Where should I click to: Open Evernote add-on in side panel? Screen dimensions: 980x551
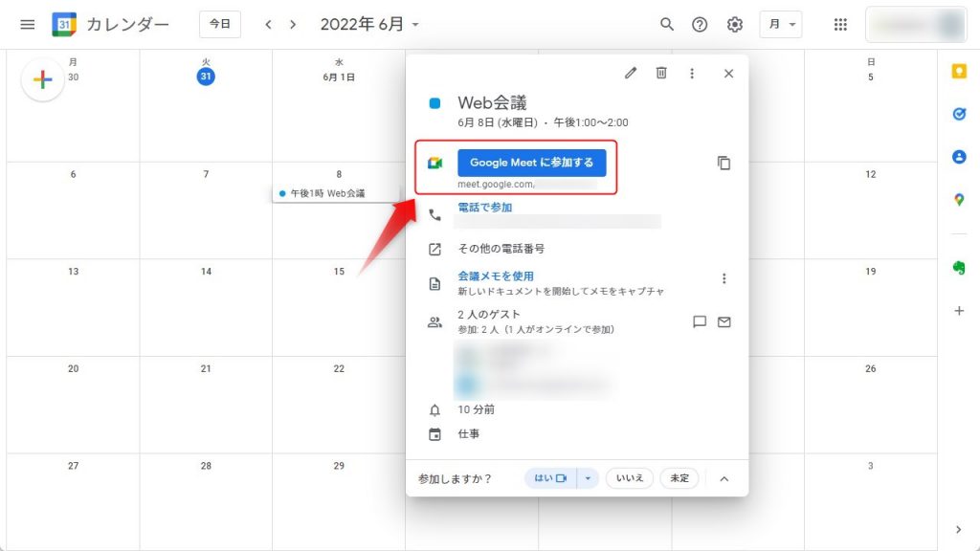point(959,268)
